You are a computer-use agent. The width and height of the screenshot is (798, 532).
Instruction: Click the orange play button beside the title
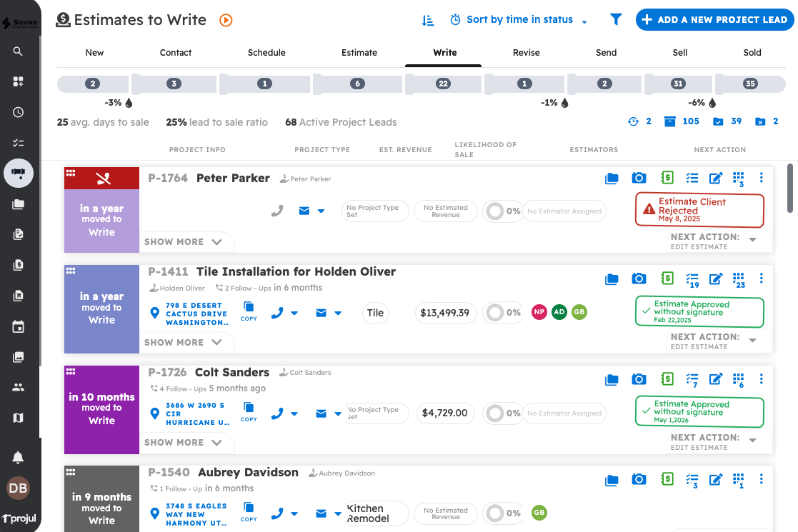(x=226, y=21)
